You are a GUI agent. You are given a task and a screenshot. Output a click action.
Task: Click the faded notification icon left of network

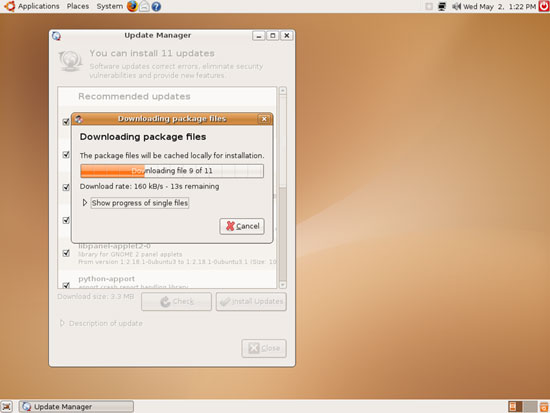pyautogui.click(x=429, y=6)
